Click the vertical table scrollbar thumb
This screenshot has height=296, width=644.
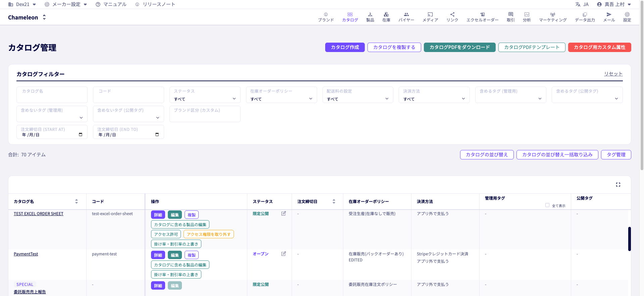630,239
